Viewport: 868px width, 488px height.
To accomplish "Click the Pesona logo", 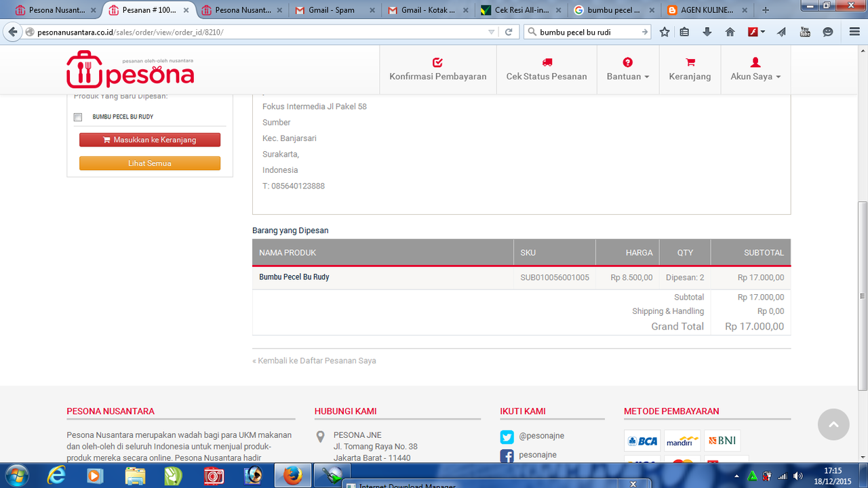I will pyautogui.click(x=130, y=70).
